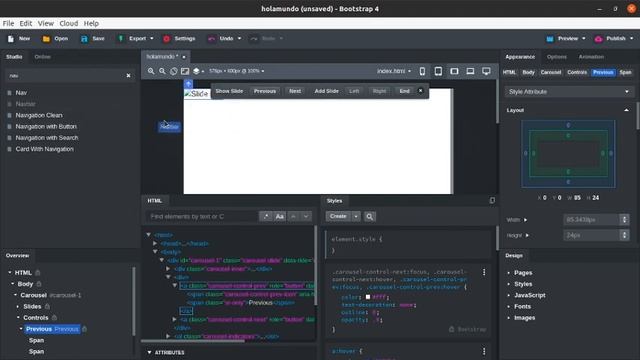The width and height of the screenshot is (640, 360).
Task: Open the Publish dropdown arrow
Action: (632, 39)
